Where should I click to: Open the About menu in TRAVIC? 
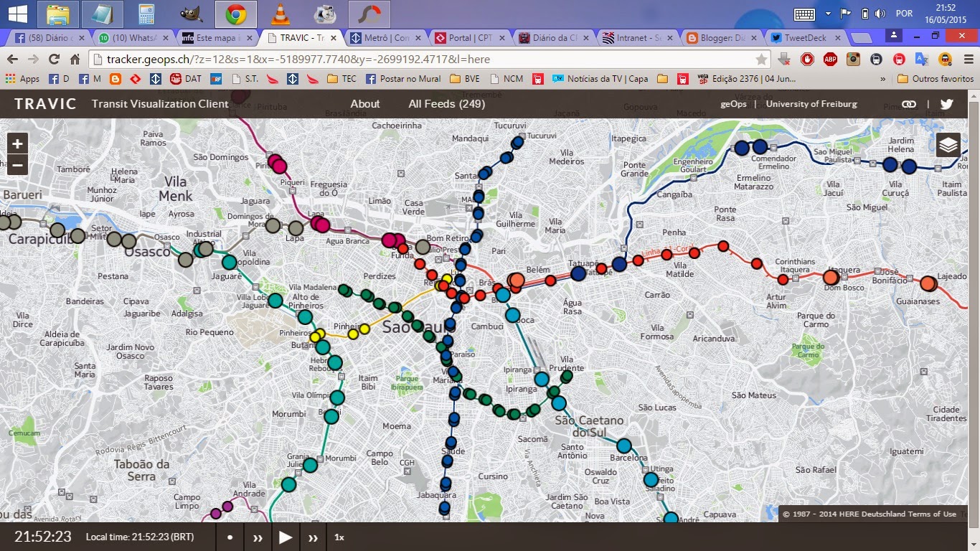pos(364,103)
